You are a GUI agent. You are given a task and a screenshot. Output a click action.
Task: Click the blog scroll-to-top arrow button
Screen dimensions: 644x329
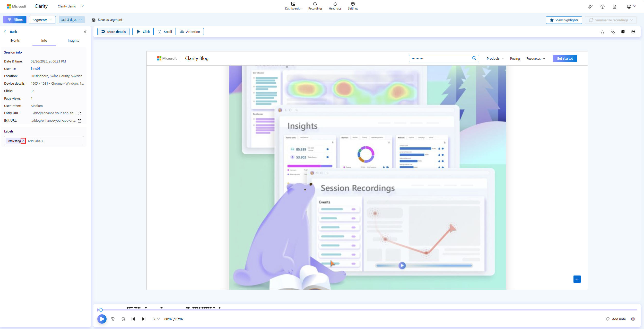pyautogui.click(x=577, y=279)
